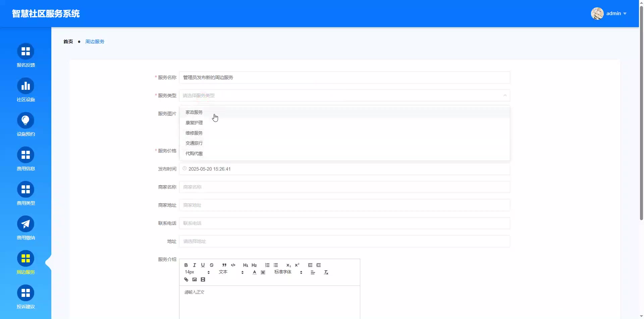Screen dimensions: 644x319
Task: Choose 维修服务 from service type list
Action: tap(344, 133)
